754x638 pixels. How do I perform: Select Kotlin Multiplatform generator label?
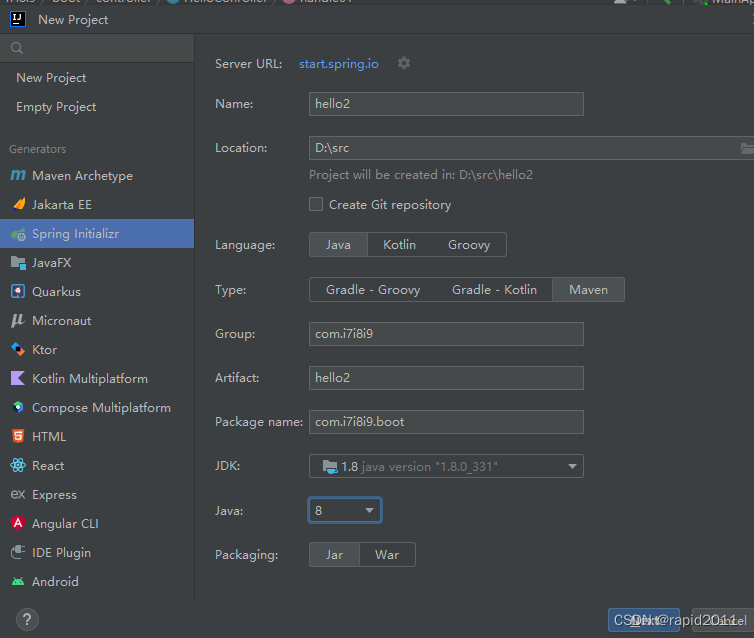point(89,379)
